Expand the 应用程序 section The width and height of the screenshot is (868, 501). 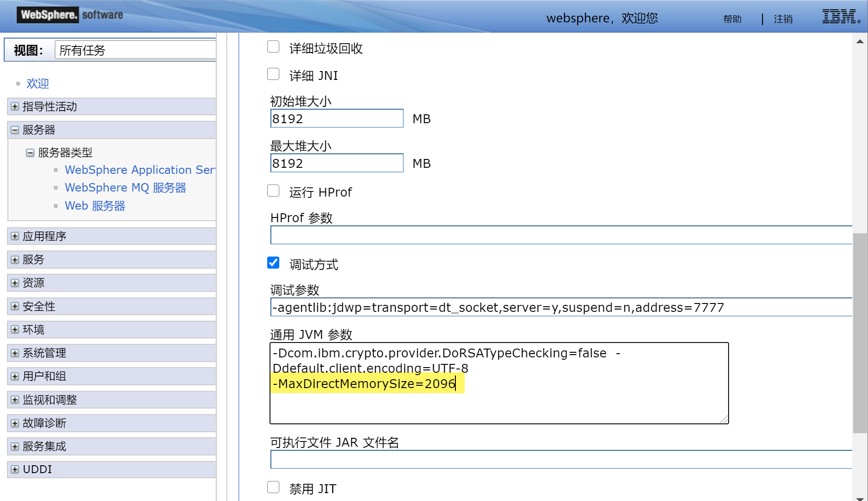(13, 236)
